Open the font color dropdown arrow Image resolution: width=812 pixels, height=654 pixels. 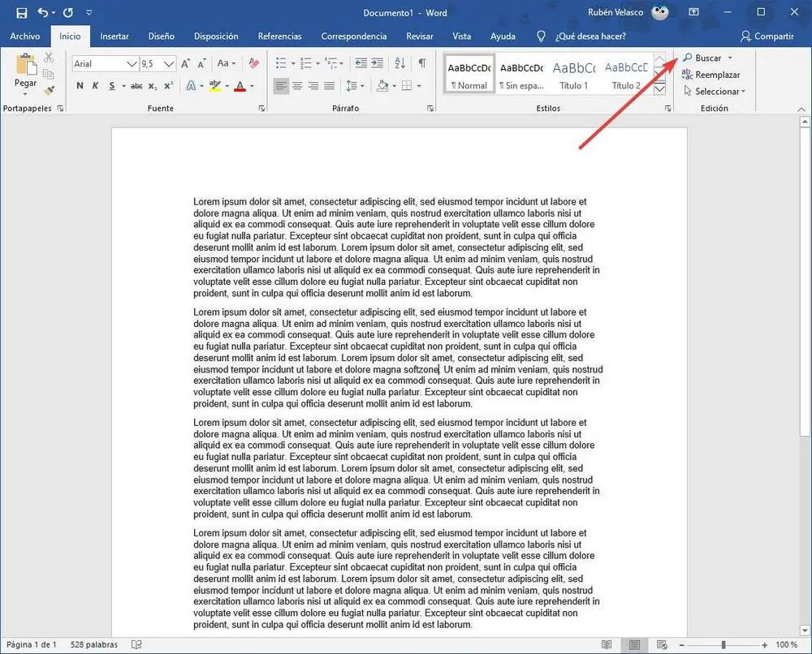(253, 86)
